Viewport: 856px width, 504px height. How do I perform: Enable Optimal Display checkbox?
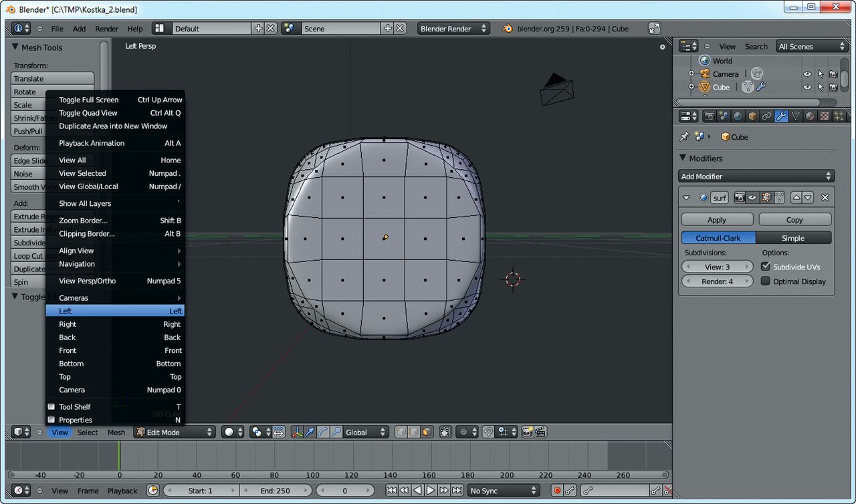pyautogui.click(x=766, y=281)
